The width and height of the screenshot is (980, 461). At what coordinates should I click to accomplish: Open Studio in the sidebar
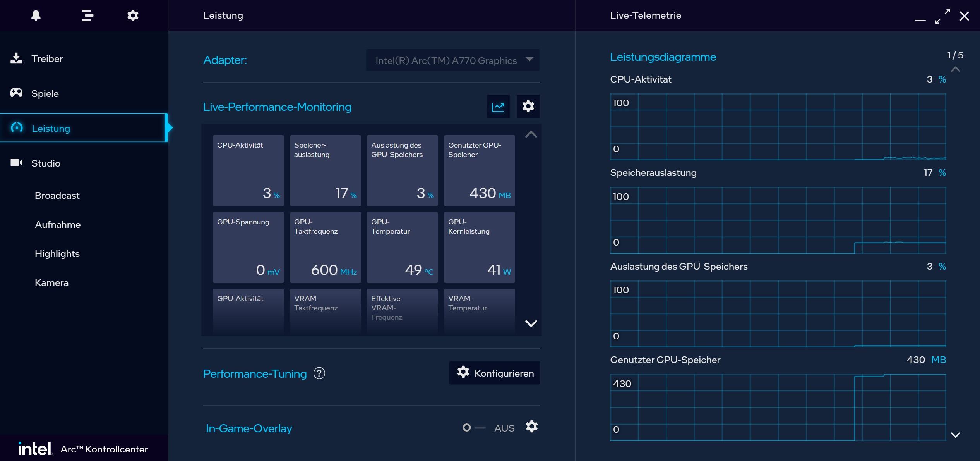[46, 163]
